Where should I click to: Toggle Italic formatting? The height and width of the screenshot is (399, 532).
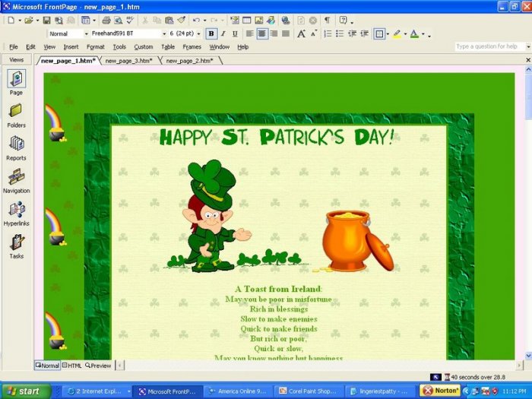pos(223,33)
